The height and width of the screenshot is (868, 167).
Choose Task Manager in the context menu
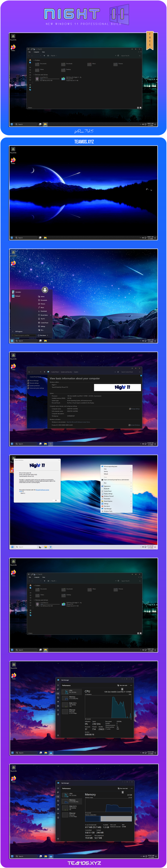point(117,509)
